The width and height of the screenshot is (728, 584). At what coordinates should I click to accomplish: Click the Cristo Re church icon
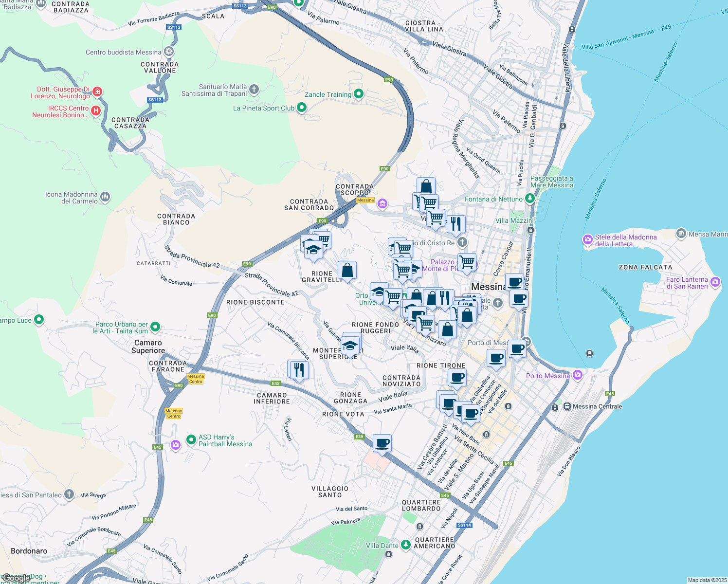(462, 242)
